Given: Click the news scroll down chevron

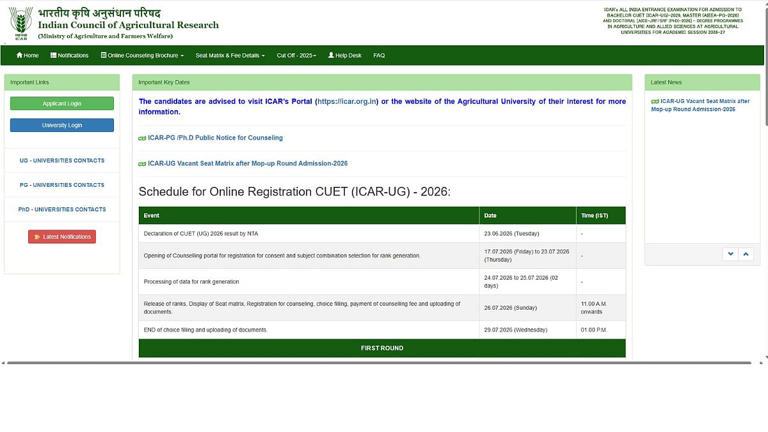Looking at the screenshot, I should tap(730, 254).
